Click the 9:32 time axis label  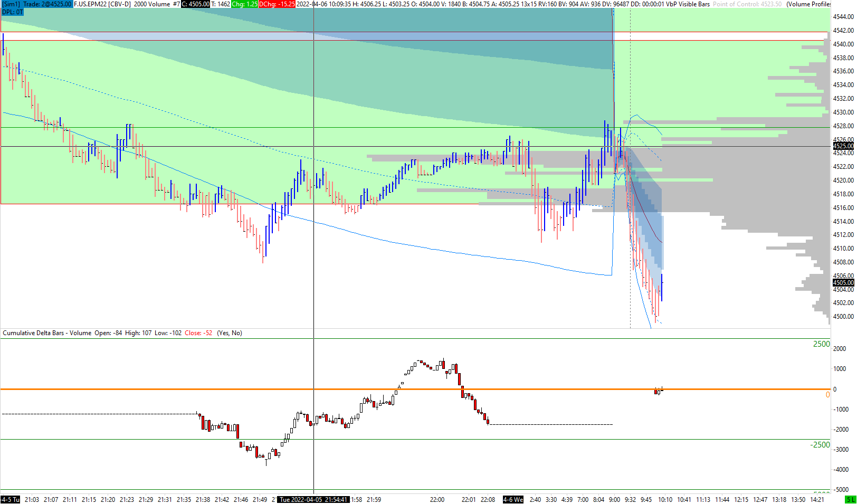(630, 500)
